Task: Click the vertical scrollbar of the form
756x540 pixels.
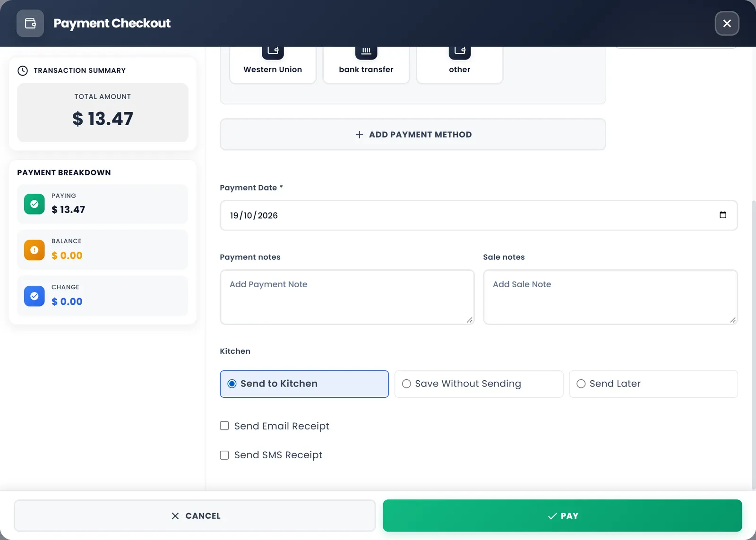Action: [754, 345]
